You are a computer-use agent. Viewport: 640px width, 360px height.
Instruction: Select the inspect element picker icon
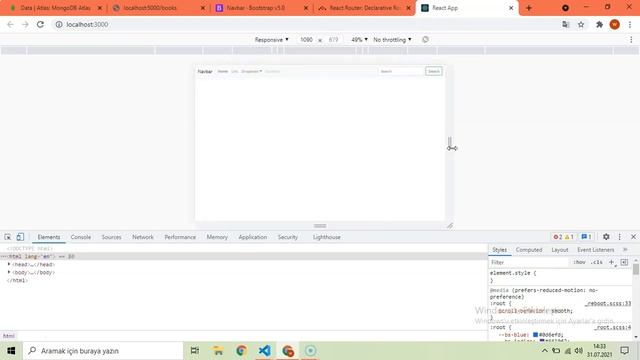(x=8, y=237)
